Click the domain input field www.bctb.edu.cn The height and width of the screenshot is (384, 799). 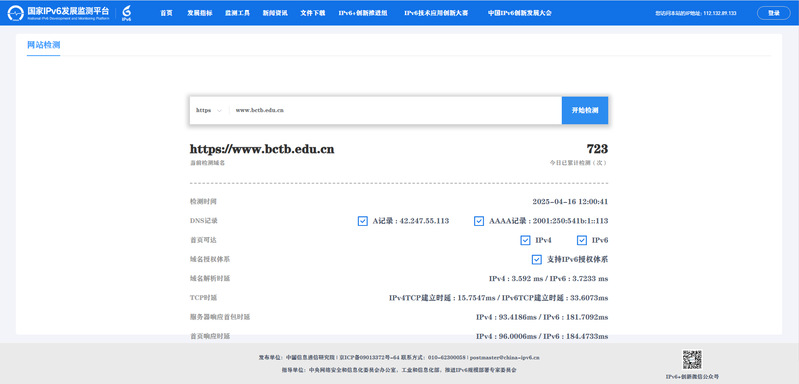pos(395,110)
